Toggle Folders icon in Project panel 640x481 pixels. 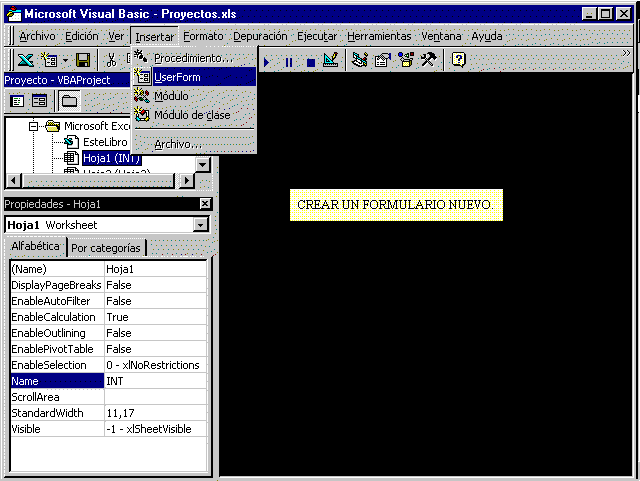(69, 101)
